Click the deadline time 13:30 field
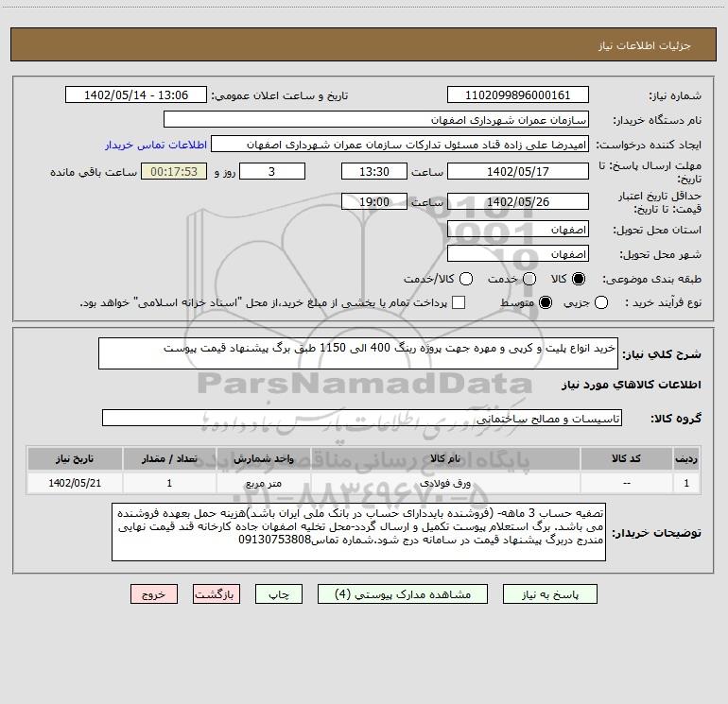The image size is (728, 704). click(x=374, y=171)
